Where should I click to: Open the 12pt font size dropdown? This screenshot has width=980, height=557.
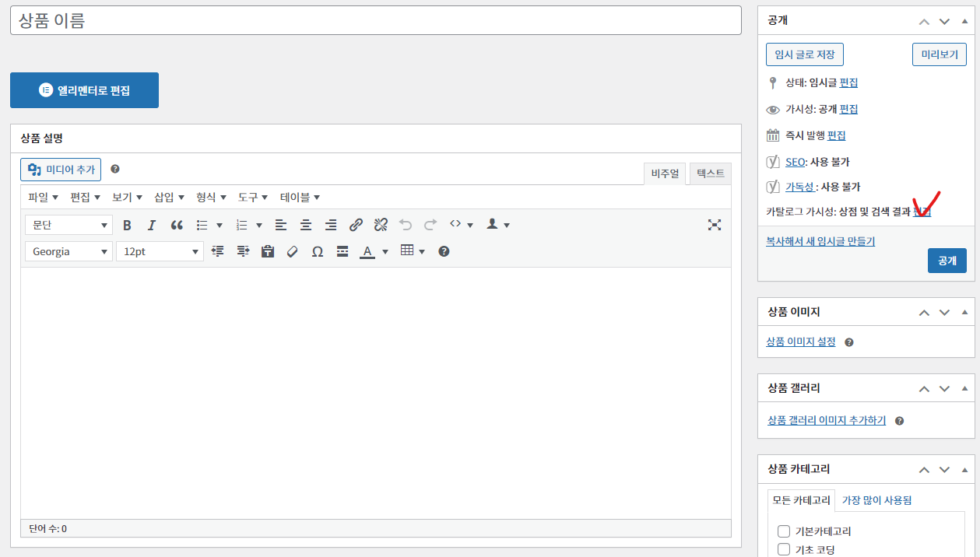(160, 252)
